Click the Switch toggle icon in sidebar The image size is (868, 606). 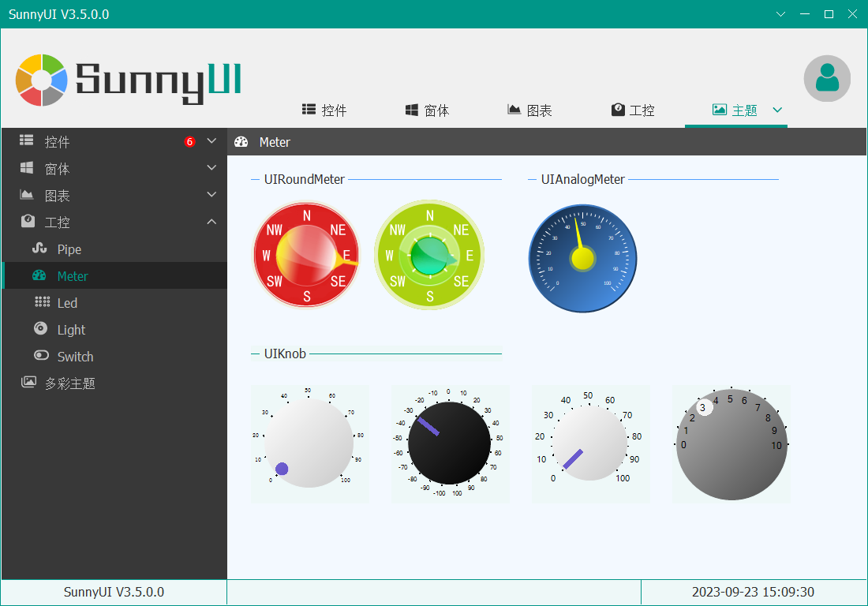[42, 356]
